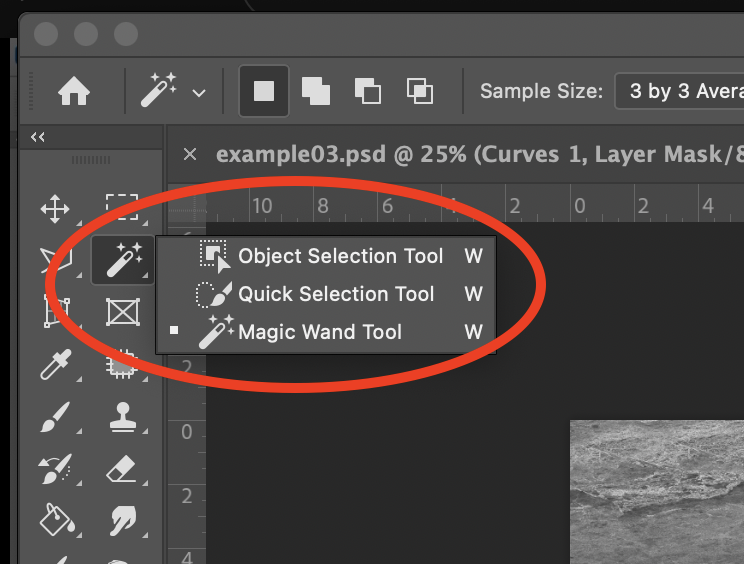Pick the Eyedropper tool
Viewport: 744px width, 564px height.
coord(54,365)
